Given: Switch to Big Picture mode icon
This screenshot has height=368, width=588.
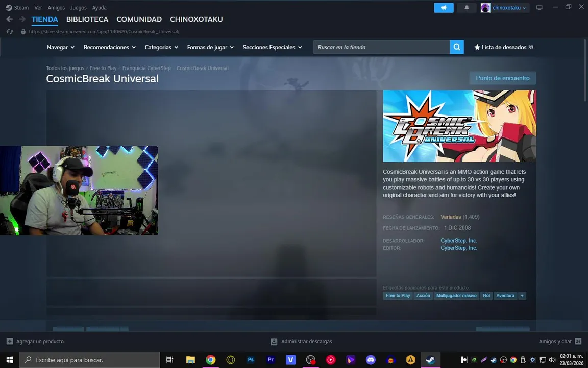Looking at the screenshot, I should 539,8.
